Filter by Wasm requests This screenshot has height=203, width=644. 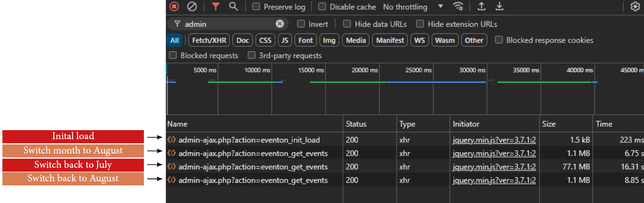(445, 40)
